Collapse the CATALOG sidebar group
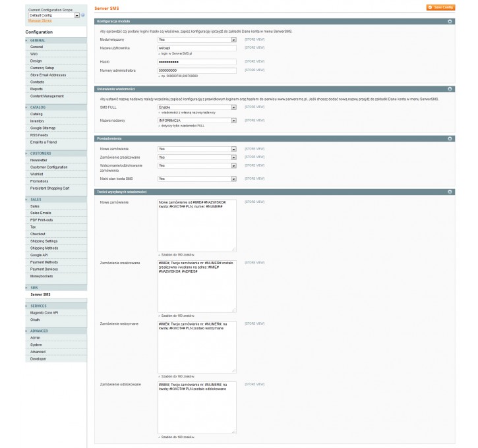This screenshot has width=478, height=448. 56,107
